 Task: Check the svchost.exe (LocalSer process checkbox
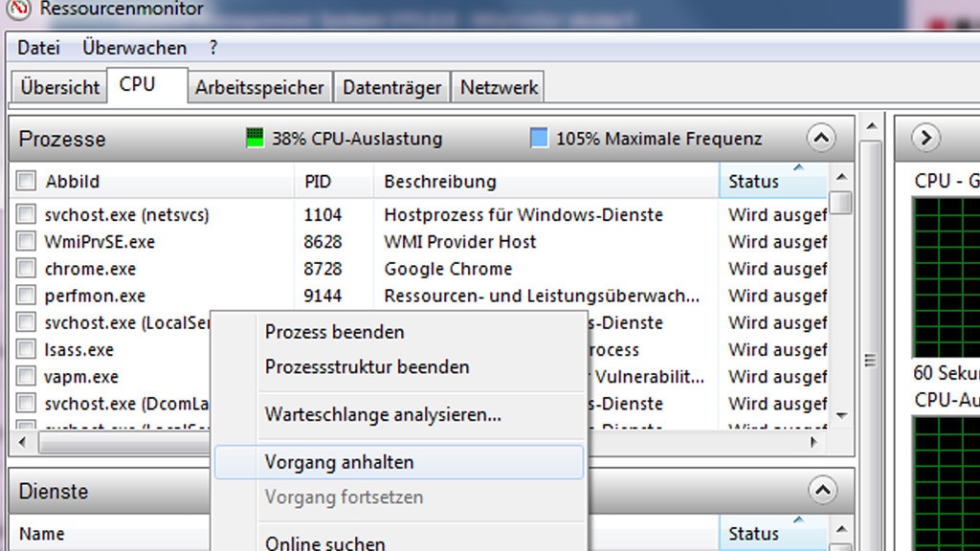pyautogui.click(x=26, y=322)
